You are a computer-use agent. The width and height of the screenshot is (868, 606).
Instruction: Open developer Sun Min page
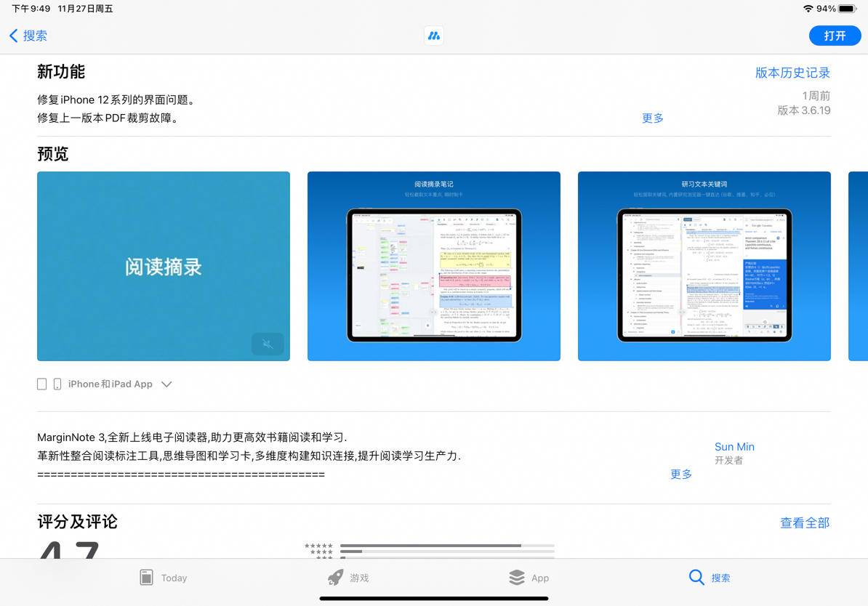[734, 447]
